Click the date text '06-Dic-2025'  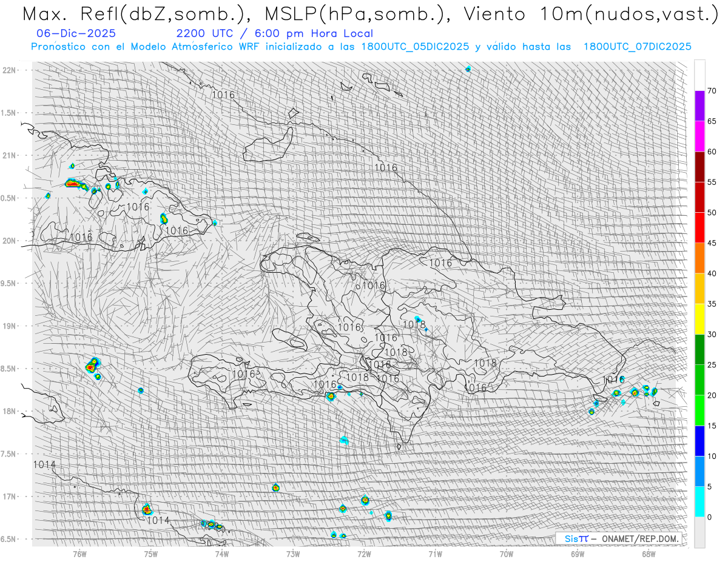[x=76, y=34]
